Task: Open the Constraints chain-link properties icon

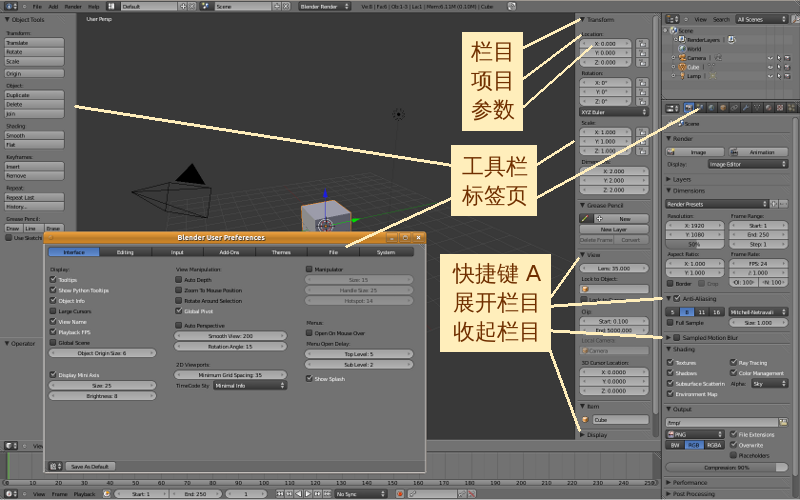Action: click(734, 108)
